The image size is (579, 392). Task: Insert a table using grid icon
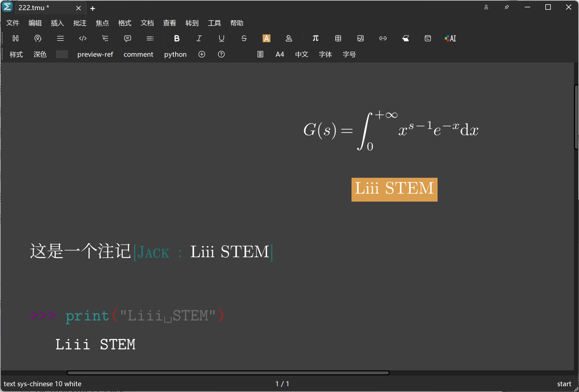point(338,38)
